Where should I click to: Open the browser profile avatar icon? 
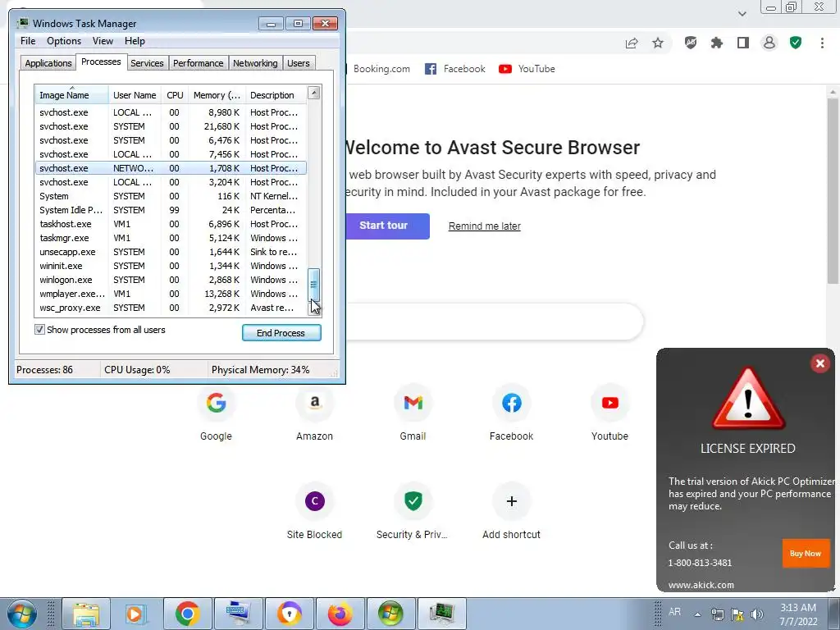(769, 43)
